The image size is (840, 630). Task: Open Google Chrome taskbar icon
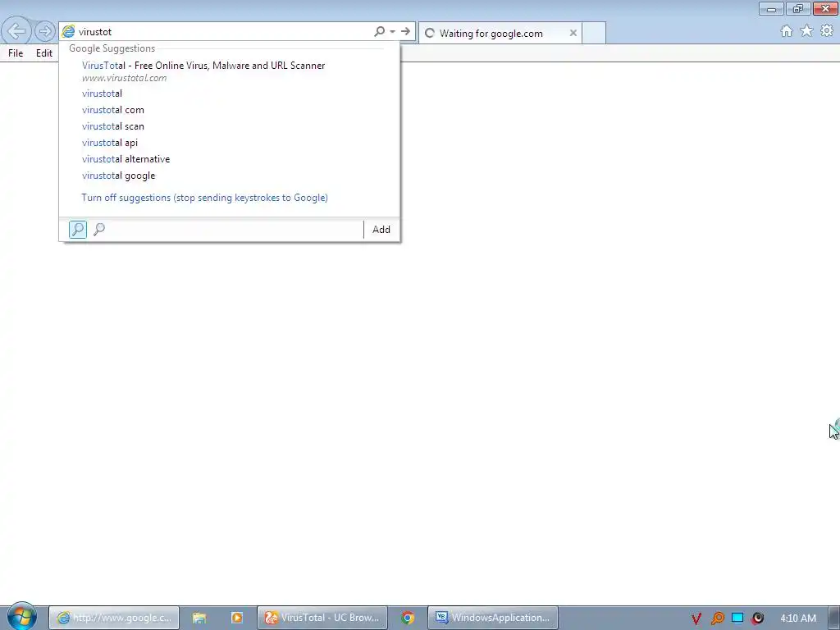pyautogui.click(x=408, y=618)
